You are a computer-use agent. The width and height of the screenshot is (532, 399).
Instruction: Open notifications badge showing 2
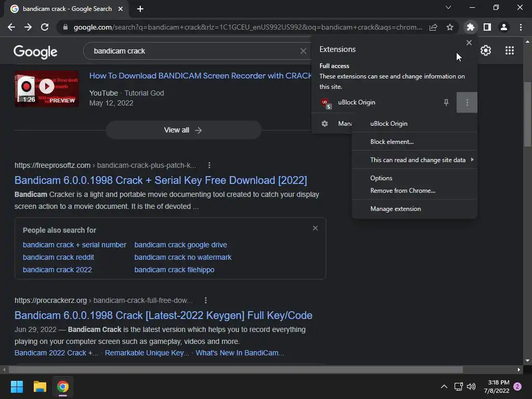517,387
